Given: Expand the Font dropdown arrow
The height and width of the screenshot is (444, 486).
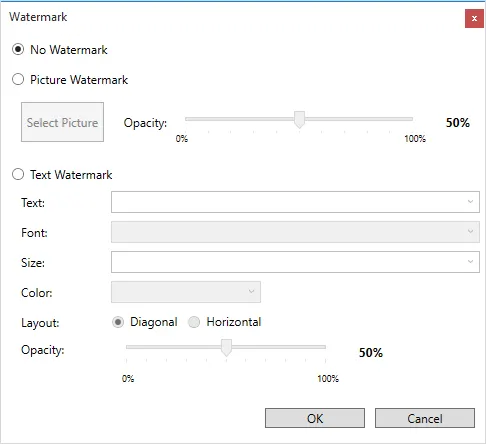Looking at the screenshot, I should (470, 232).
